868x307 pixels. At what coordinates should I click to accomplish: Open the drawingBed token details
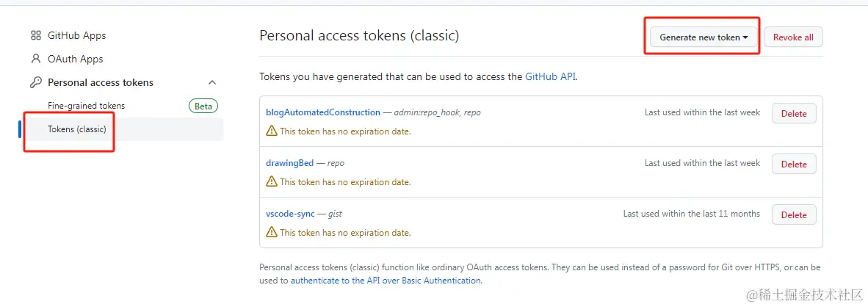289,163
